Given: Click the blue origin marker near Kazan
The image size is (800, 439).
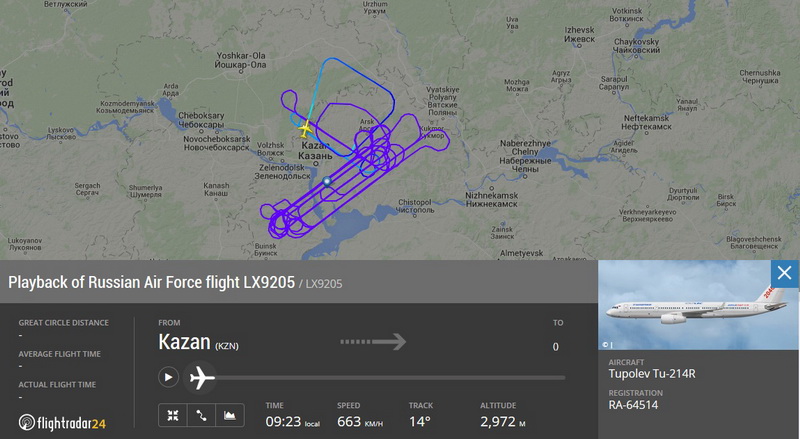Looking at the screenshot, I should click(x=327, y=181).
